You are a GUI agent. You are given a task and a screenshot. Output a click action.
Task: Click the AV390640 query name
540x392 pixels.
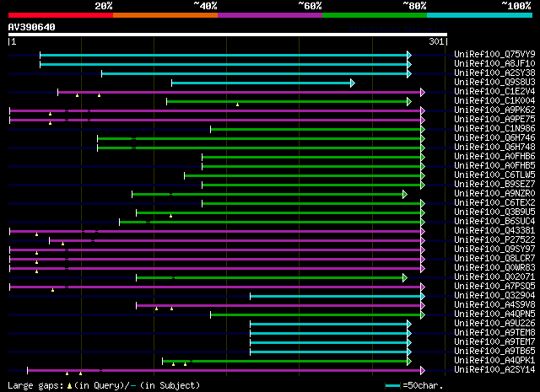coord(32,27)
